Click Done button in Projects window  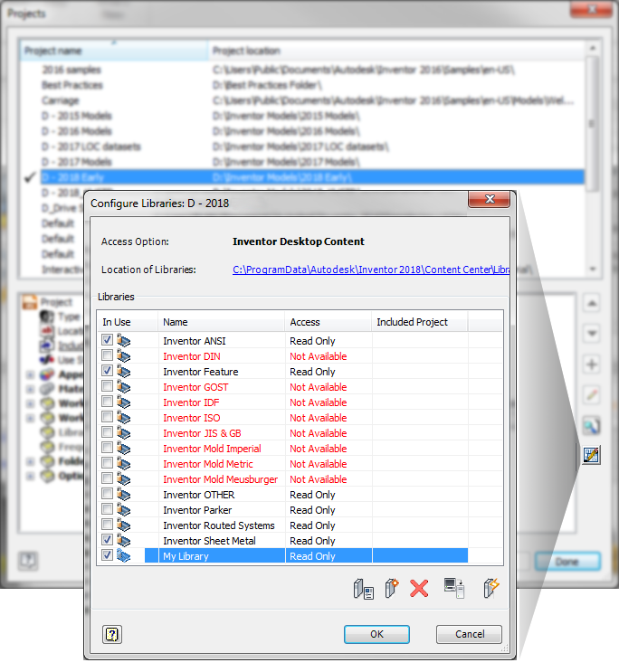567,562
